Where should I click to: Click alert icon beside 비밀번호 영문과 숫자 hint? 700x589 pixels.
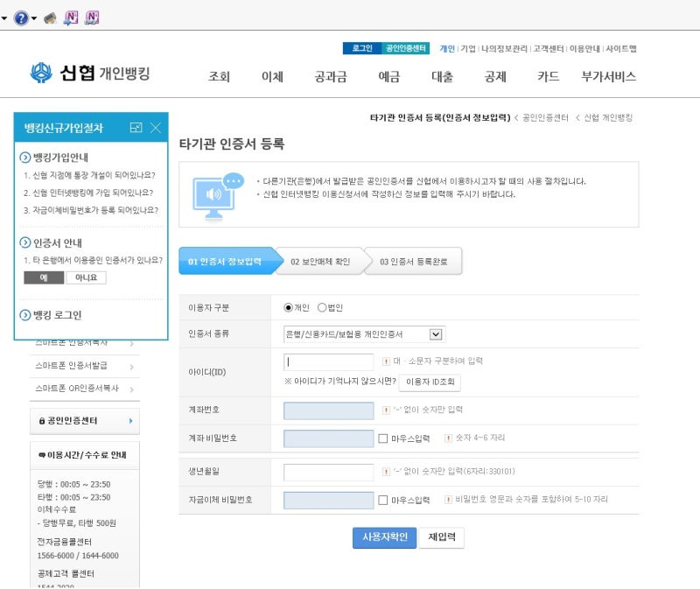(x=448, y=499)
